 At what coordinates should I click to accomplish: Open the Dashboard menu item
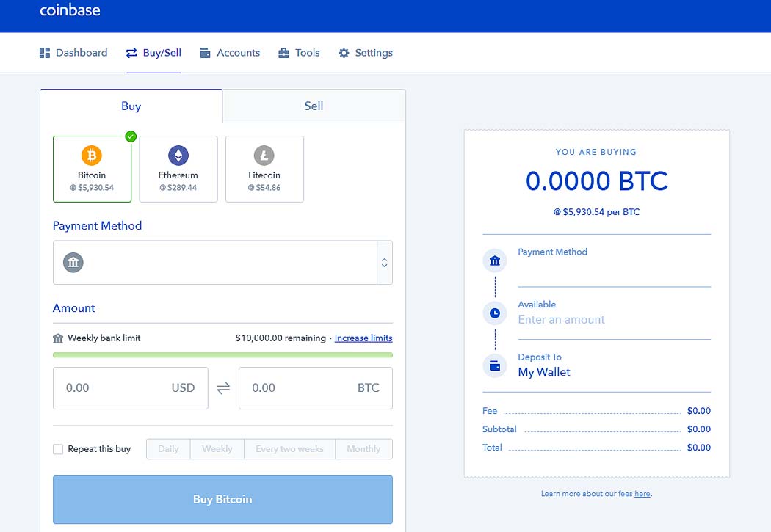(73, 53)
